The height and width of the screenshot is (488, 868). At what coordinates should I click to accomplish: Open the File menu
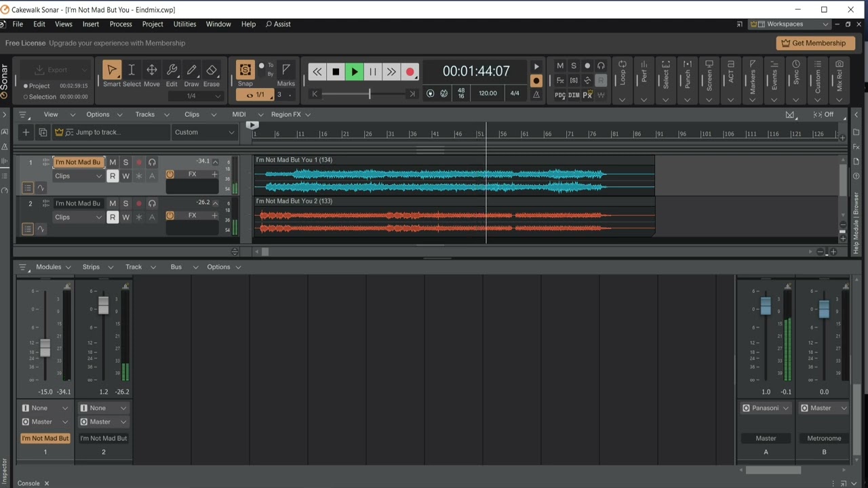click(18, 24)
